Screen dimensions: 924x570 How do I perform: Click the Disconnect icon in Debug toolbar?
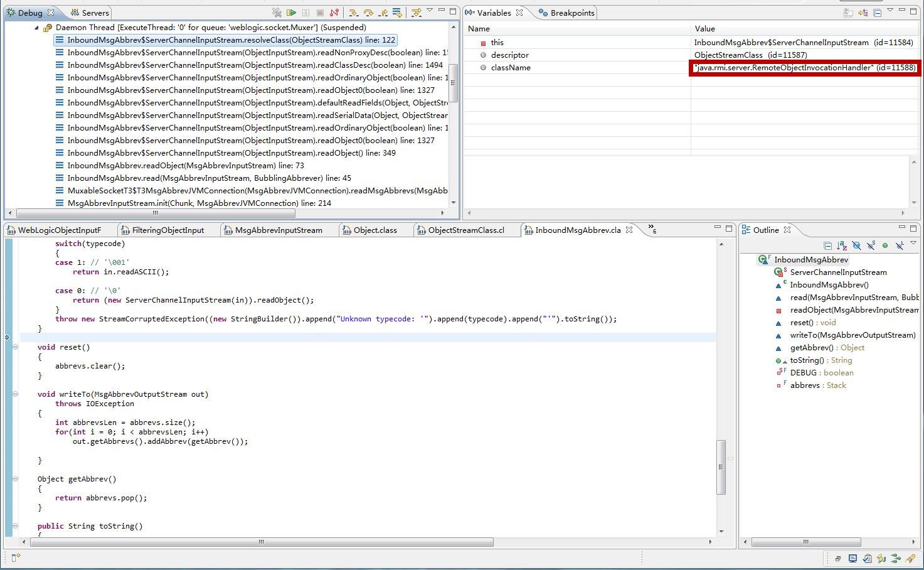click(334, 13)
